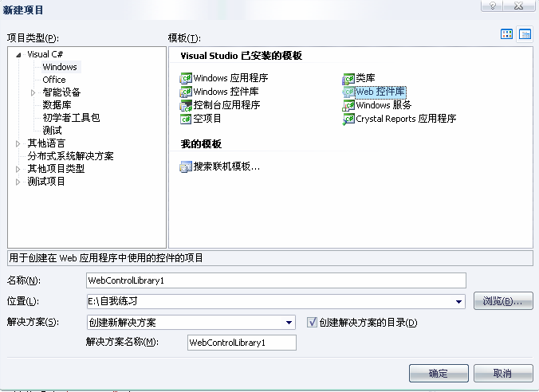
Task: Select the Windows 服务 template label
Action: (x=384, y=105)
